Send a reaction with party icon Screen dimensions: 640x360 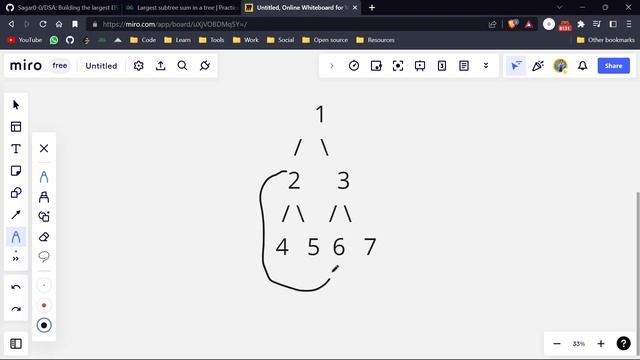(x=538, y=66)
